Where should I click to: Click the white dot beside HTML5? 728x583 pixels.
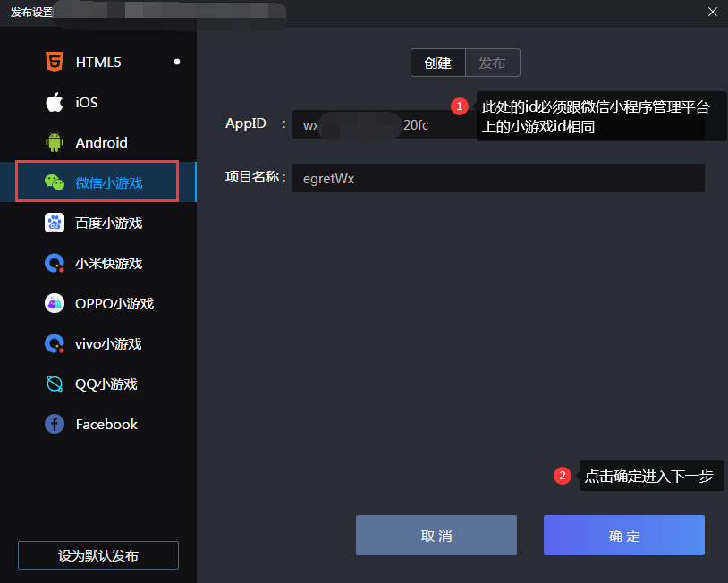click(177, 62)
